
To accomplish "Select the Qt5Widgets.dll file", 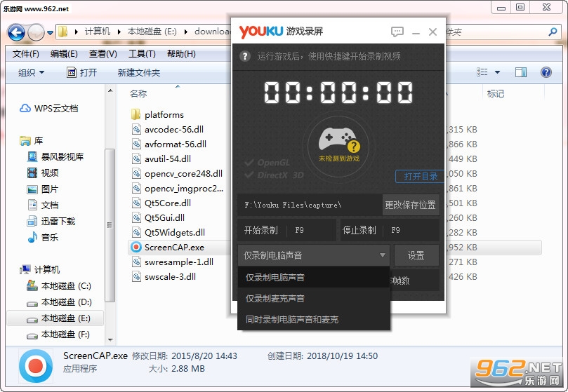I will (x=168, y=232).
